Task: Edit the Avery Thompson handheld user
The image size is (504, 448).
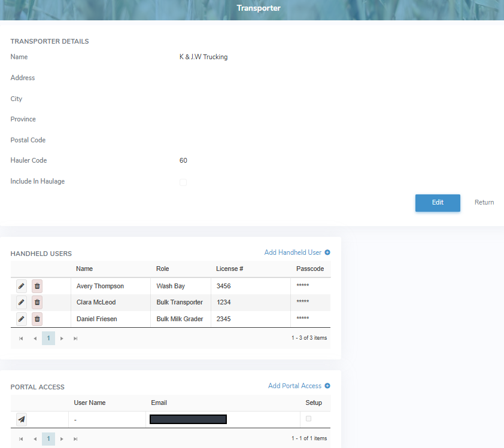Action: [x=22, y=286]
